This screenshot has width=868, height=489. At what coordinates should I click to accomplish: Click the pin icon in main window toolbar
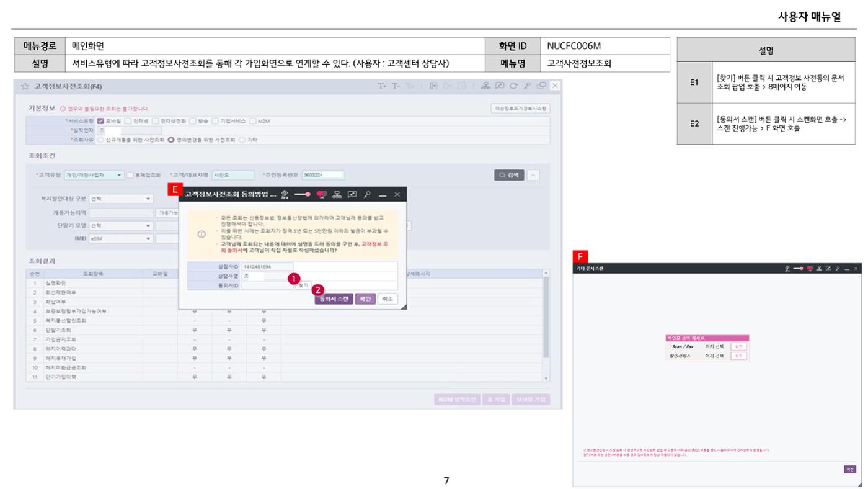[528, 86]
